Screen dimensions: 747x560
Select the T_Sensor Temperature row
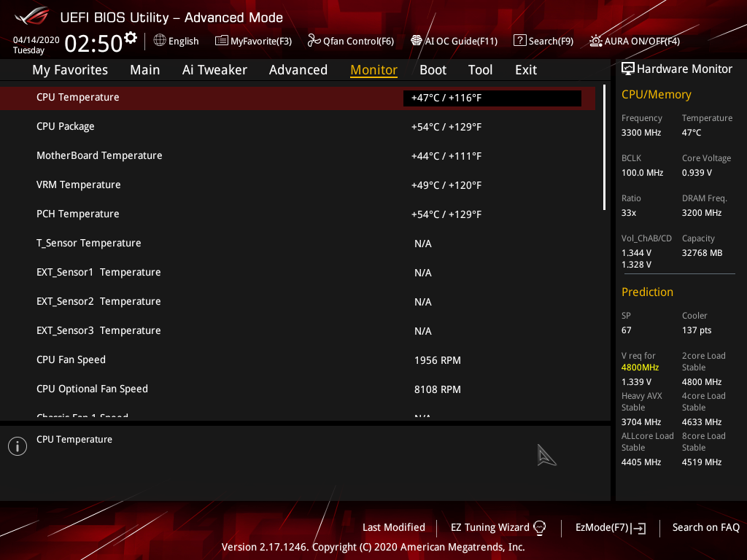pos(298,244)
